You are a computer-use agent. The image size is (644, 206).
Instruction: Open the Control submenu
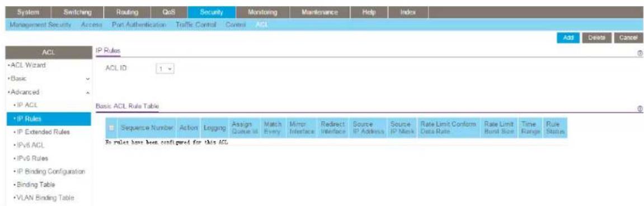tap(236, 25)
